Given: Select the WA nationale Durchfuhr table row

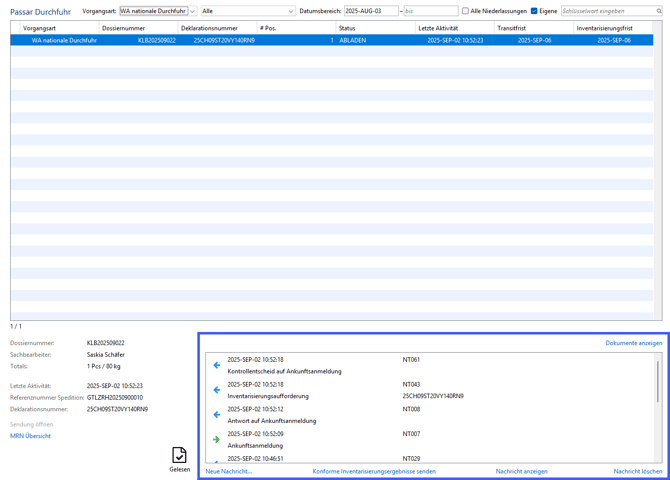Looking at the screenshot, I should click(x=332, y=40).
